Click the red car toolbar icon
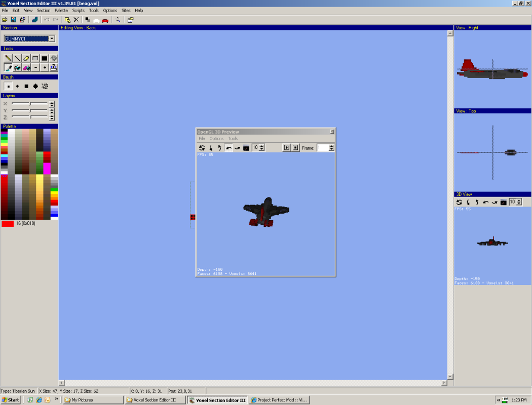This screenshot has height=405, width=532. point(105,20)
